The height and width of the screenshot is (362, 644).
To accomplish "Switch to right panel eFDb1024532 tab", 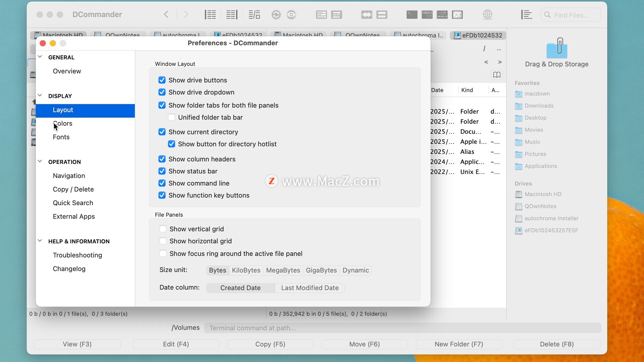I will [x=478, y=35].
